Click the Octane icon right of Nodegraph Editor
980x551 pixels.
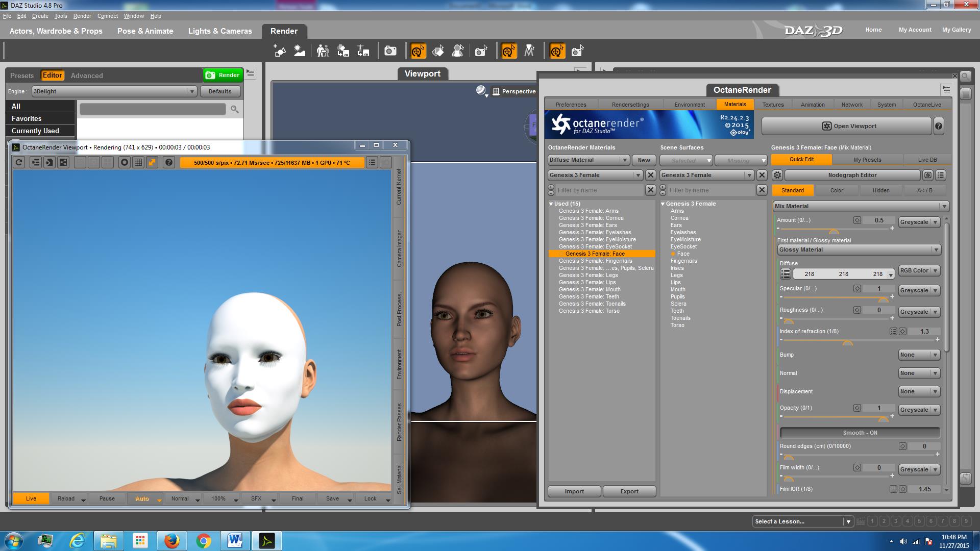pos(927,175)
